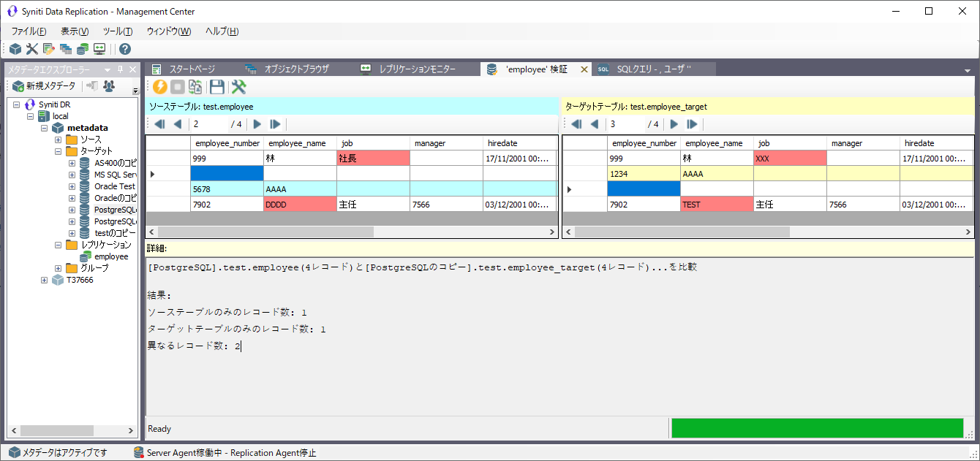Save verification results with the floppy disk icon
The width and height of the screenshot is (980, 461).
click(x=217, y=87)
